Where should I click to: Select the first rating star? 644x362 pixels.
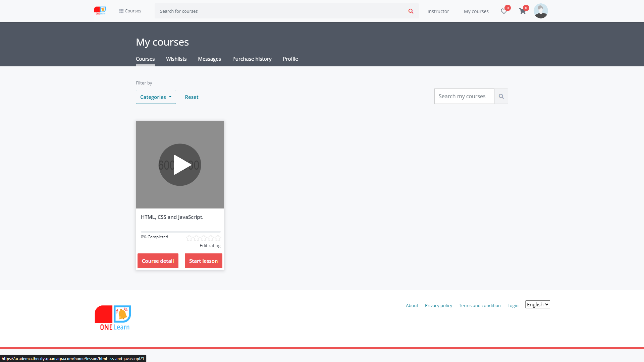[x=189, y=238]
